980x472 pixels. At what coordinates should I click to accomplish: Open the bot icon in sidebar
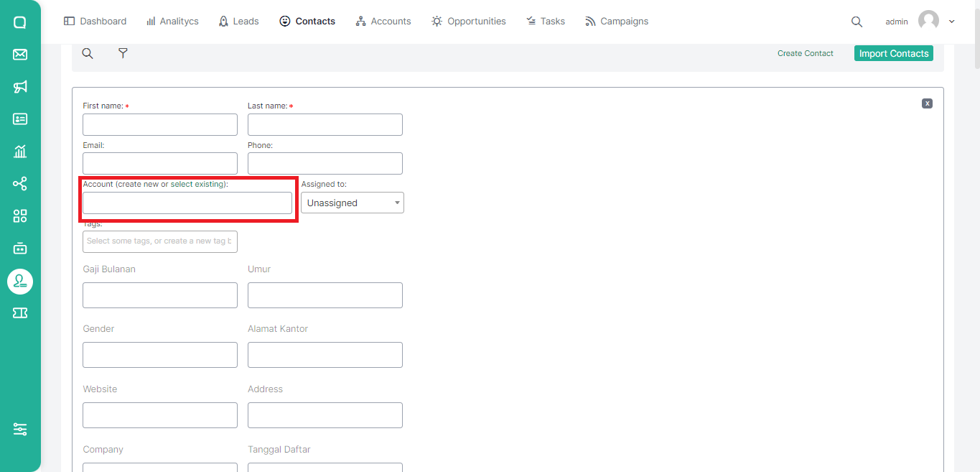click(x=20, y=249)
